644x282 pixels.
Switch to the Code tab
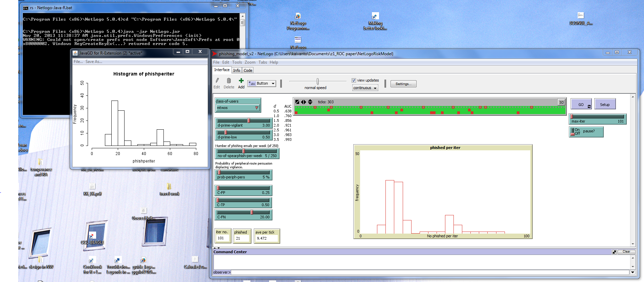click(x=248, y=70)
